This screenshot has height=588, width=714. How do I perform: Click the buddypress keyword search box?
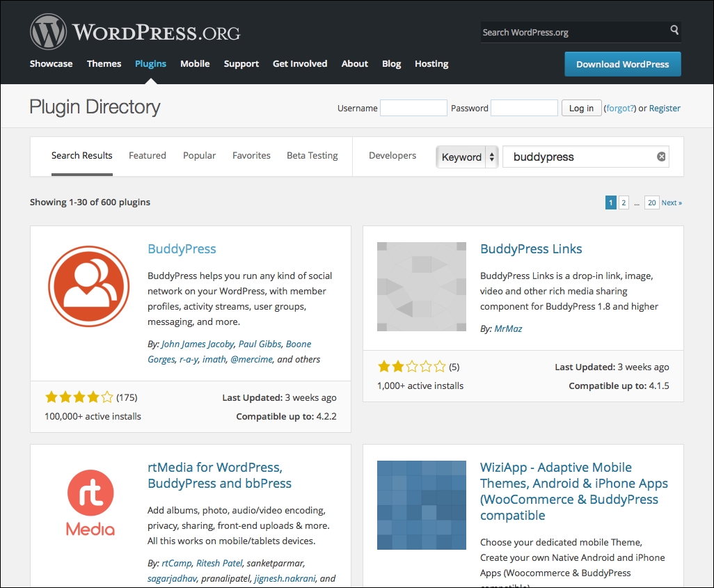585,157
